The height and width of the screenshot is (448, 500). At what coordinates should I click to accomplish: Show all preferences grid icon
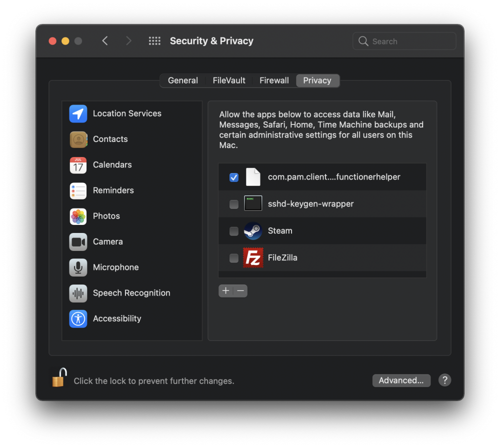click(x=154, y=41)
